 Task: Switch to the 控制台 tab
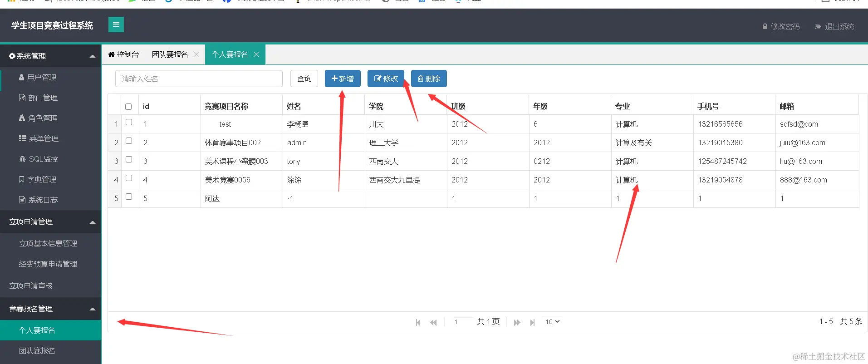click(x=123, y=54)
